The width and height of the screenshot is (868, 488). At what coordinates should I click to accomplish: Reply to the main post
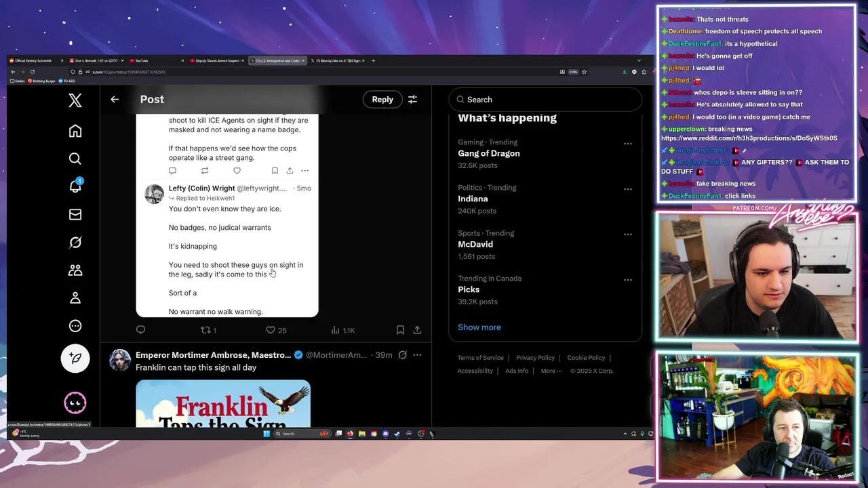140,330
